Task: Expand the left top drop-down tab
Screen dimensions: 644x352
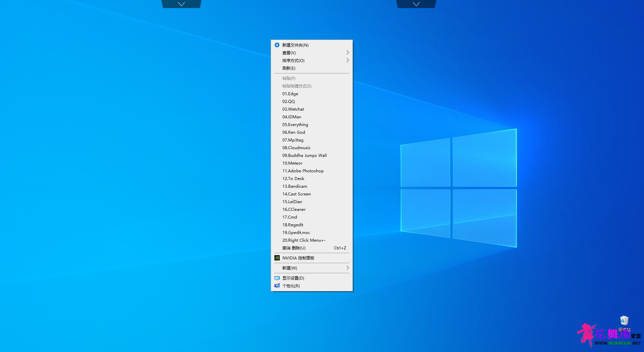Action: [x=181, y=4]
